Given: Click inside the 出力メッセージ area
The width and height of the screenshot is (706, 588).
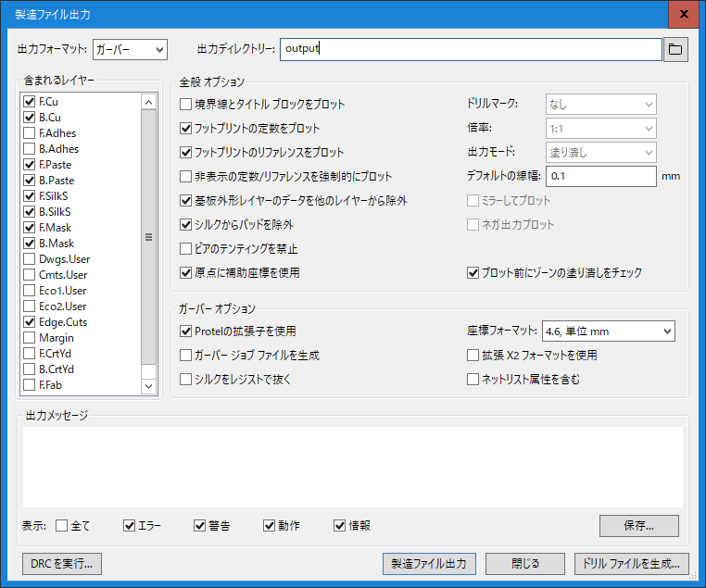Looking at the screenshot, I should pyautogui.click(x=353, y=467).
